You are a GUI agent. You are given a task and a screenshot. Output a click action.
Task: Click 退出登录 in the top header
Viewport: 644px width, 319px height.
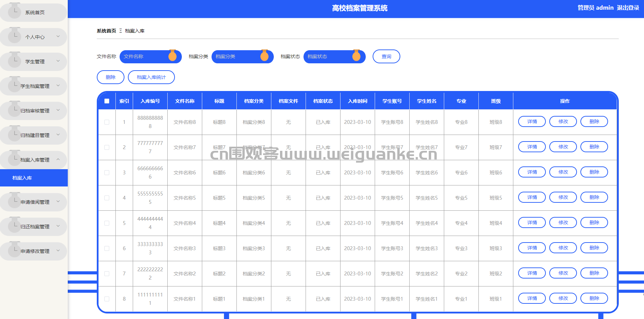pyautogui.click(x=628, y=8)
